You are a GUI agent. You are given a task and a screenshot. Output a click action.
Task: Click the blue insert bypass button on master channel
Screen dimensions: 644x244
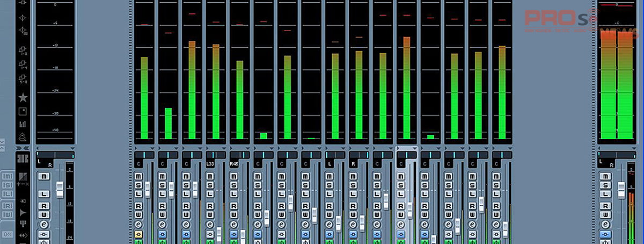coord(606,234)
